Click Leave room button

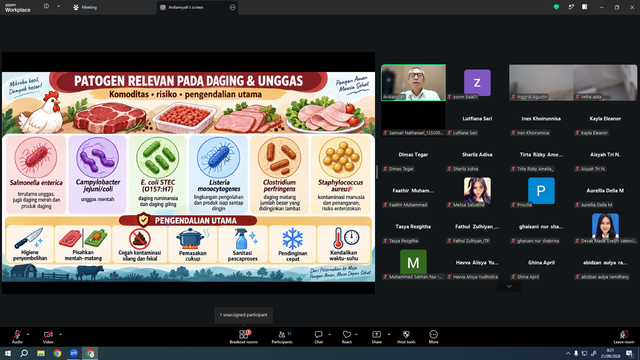[624, 337]
